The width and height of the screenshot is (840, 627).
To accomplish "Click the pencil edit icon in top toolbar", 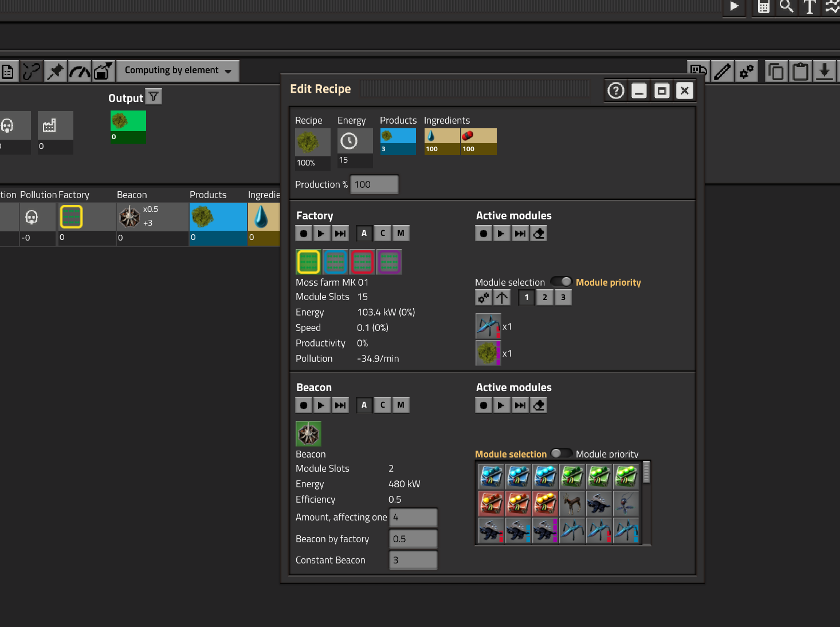I will point(723,71).
